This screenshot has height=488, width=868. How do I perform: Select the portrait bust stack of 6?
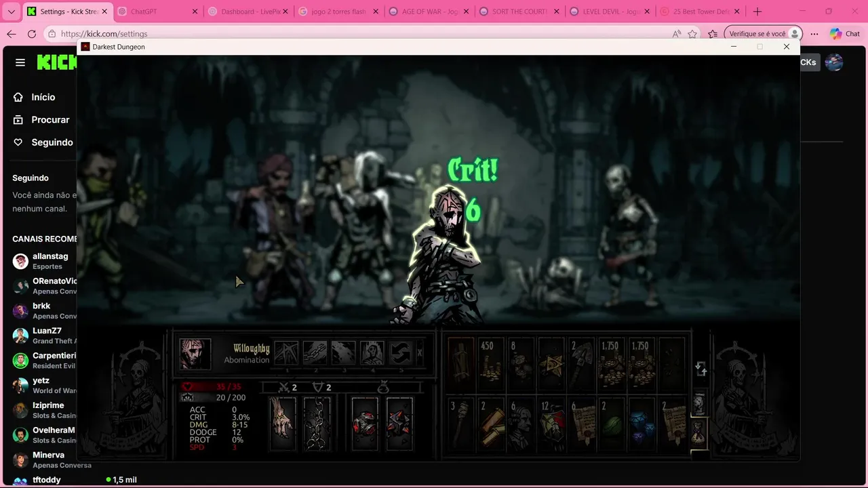[521, 424]
